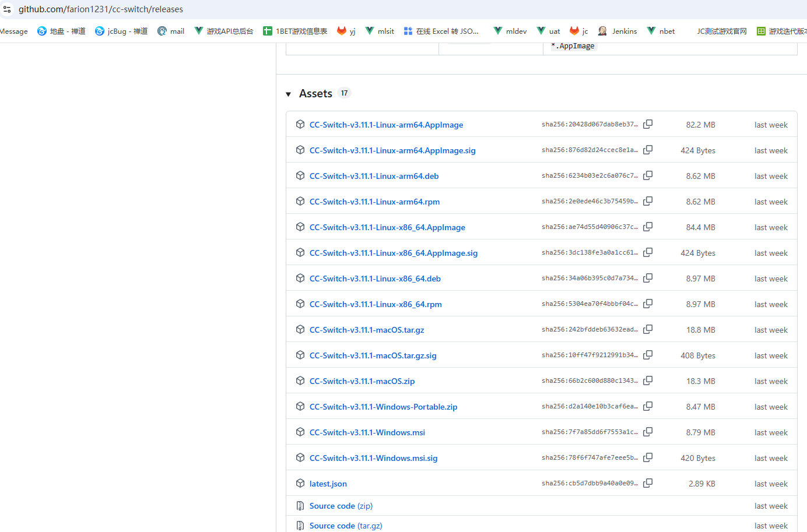The image size is (807, 532).
Task: Open the jcBug - 禅道 bookmark
Action: 121,31
